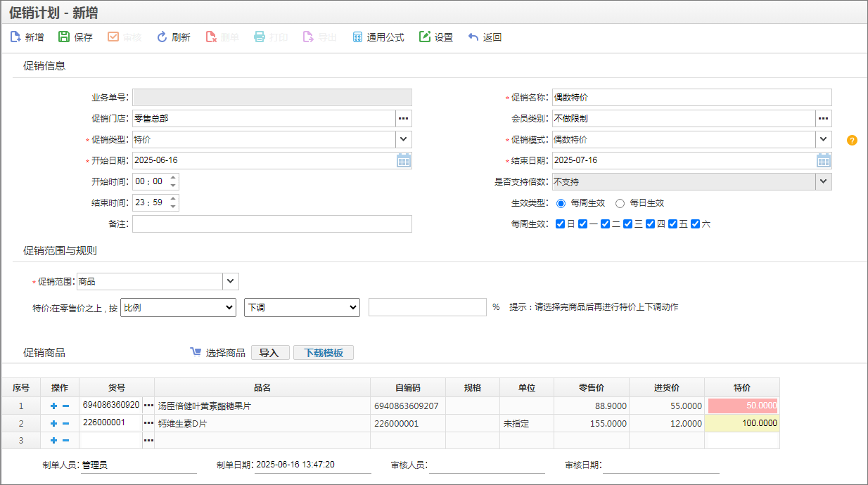Add a row after row 1
The image size is (868, 485).
point(54,406)
